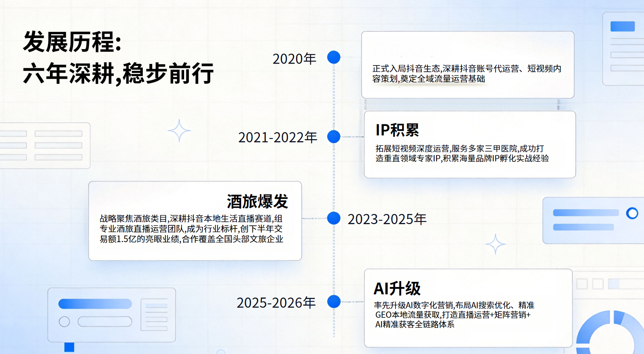Screen dimensions: 644x354
Task: Click the blue timeline dot for 2021-2022年
Action: 334,137
